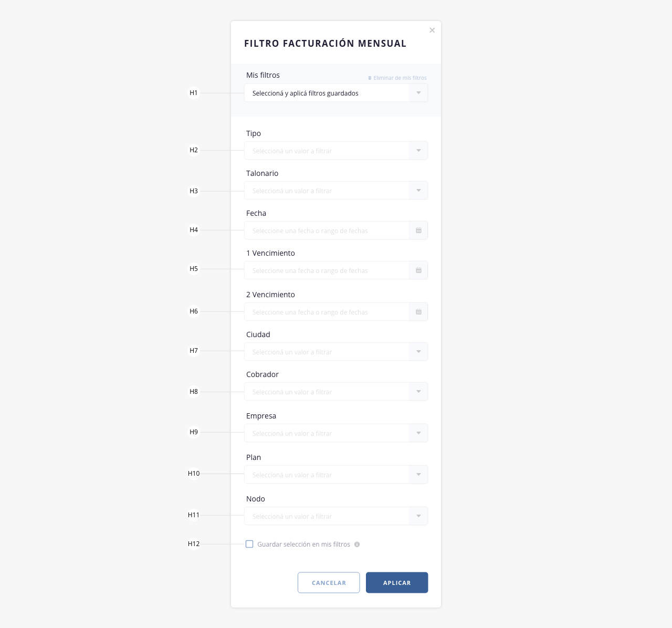Expand the Ciudad dropdown arrow
Screen dimensions: 672x628
418,352
